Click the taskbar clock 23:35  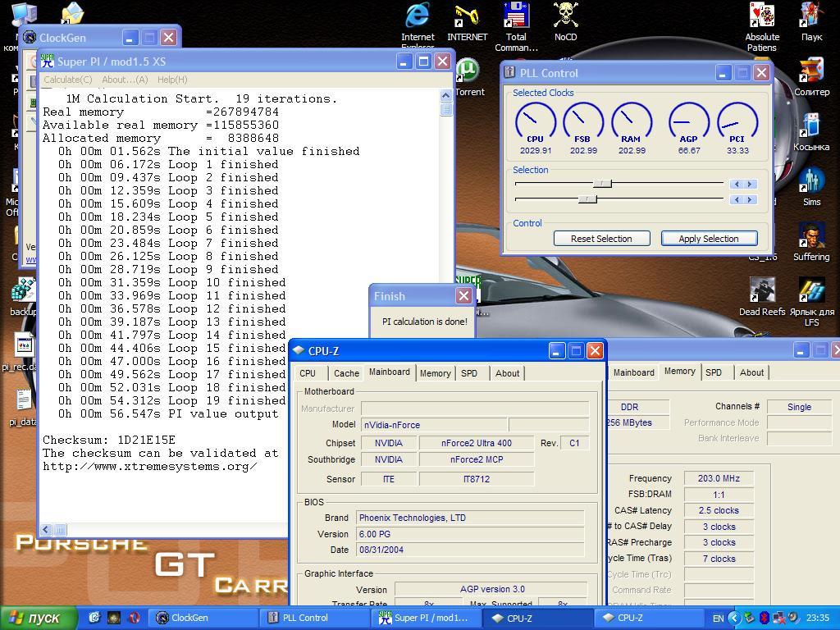(818, 618)
